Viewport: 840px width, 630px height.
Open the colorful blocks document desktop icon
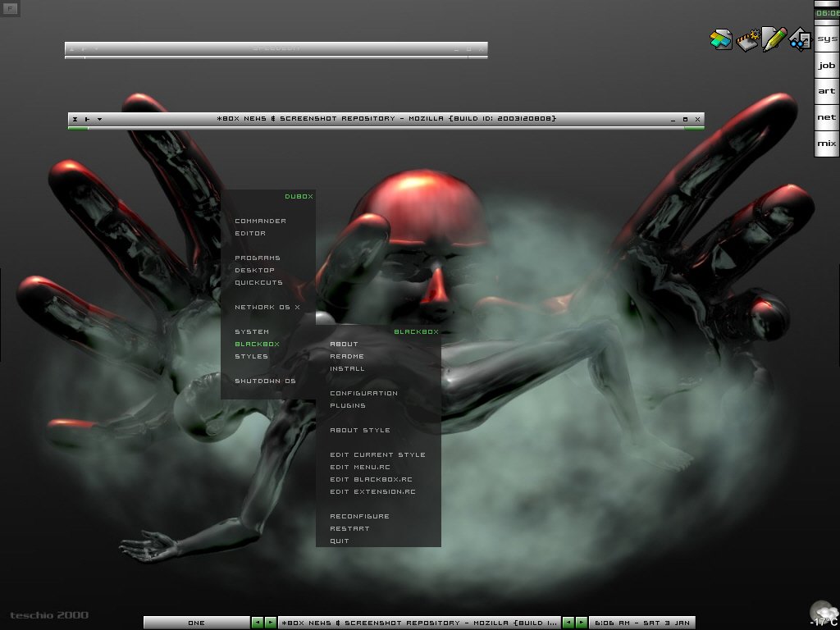[x=721, y=39]
